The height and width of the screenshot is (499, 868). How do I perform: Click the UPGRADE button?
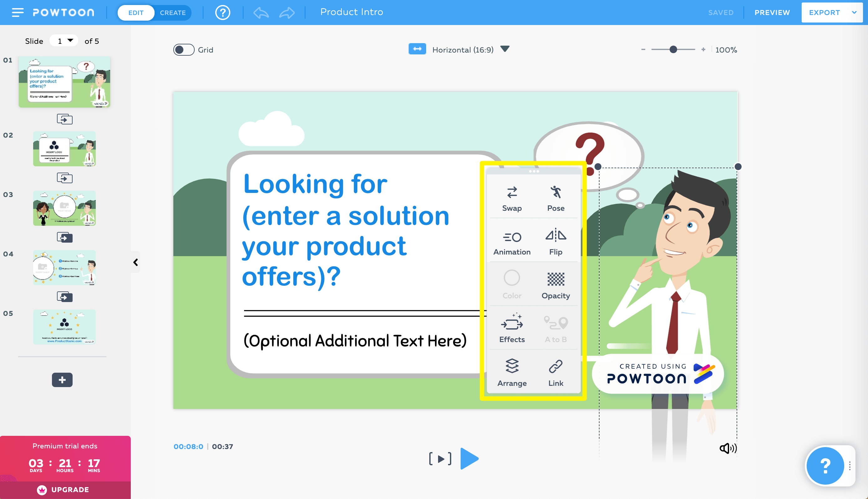(65, 489)
